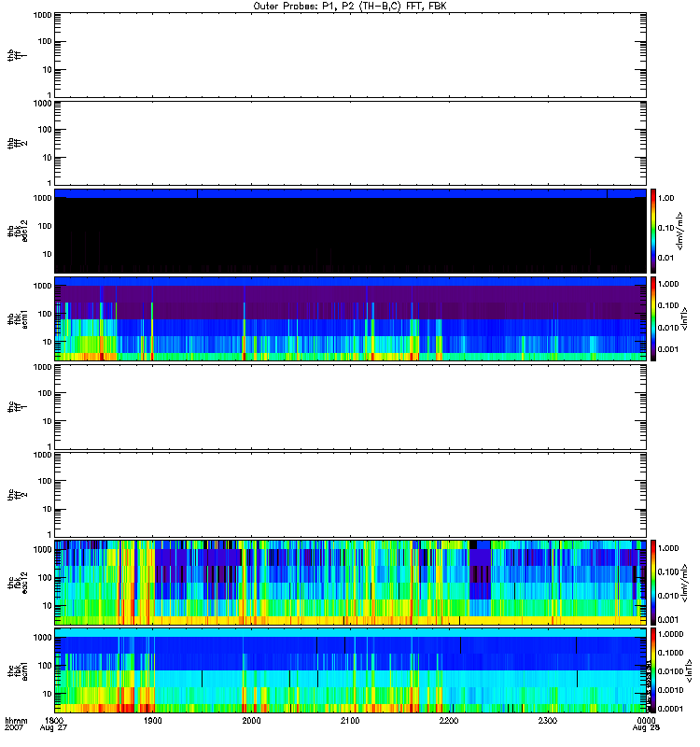
Task: Click the empty thc FFT 1 panel
Action: (350, 406)
